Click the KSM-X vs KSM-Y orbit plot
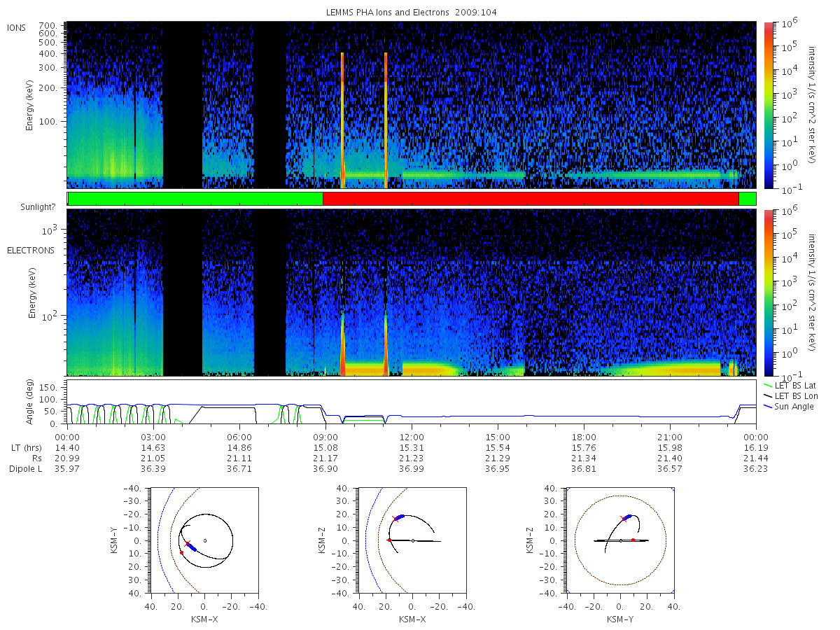840x630 pixels. pos(204,540)
